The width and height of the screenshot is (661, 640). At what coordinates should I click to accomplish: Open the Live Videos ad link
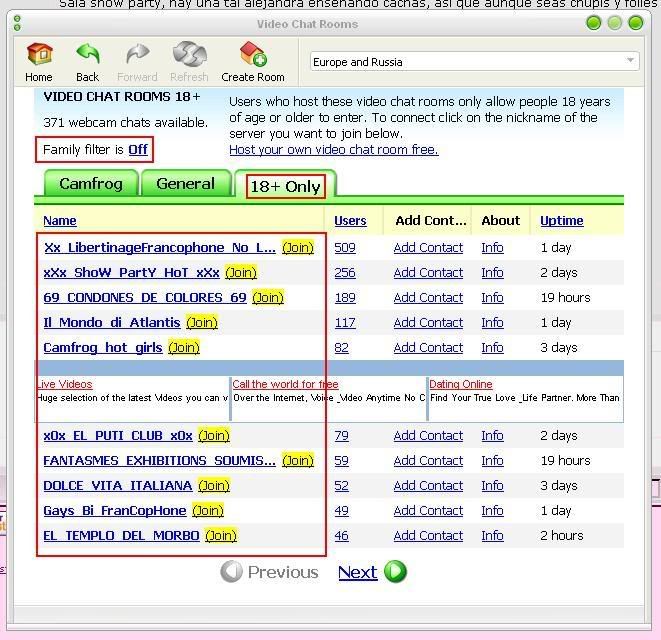[64, 384]
